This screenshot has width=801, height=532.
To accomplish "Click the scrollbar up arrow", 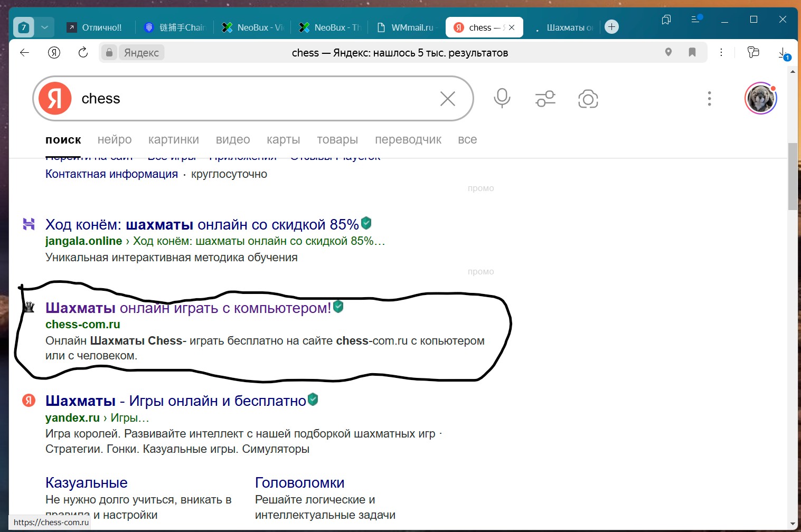I will tap(793, 71).
